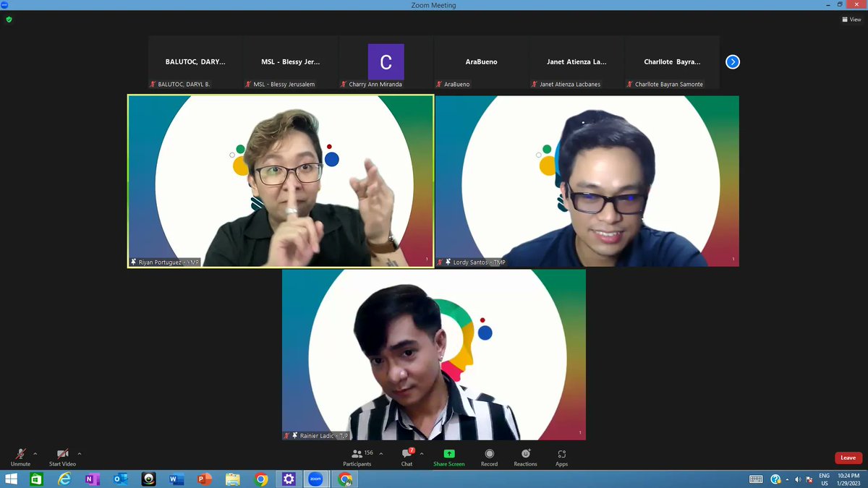Open the Windows Start menu
The image size is (868, 488).
pos(10,479)
